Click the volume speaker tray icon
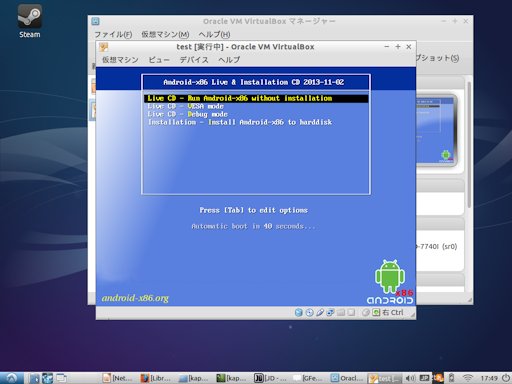 pos(410,378)
